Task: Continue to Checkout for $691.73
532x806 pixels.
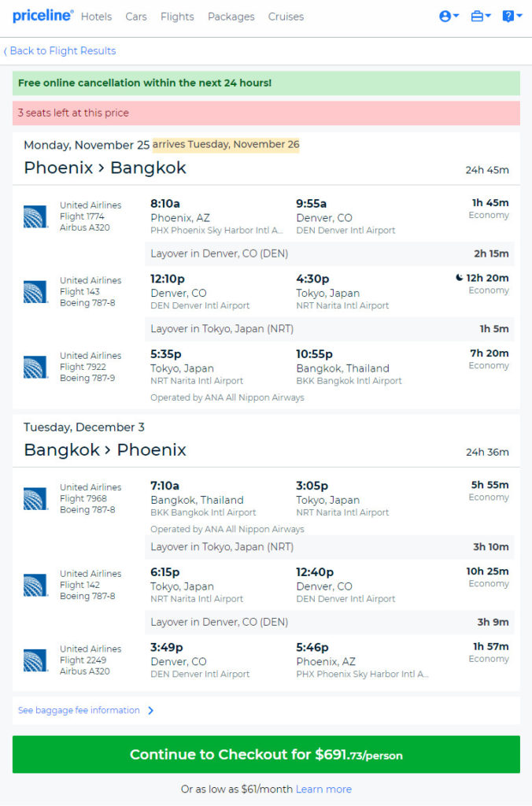Action: pos(266,754)
